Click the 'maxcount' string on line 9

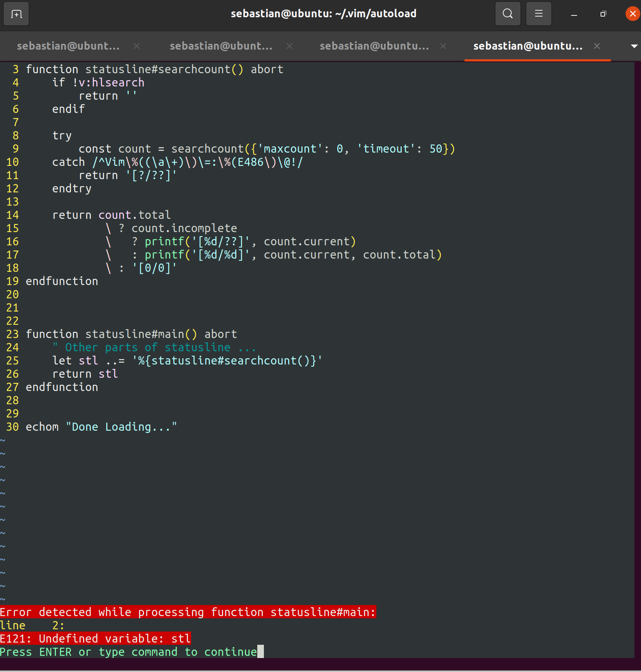(x=290, y=149)
